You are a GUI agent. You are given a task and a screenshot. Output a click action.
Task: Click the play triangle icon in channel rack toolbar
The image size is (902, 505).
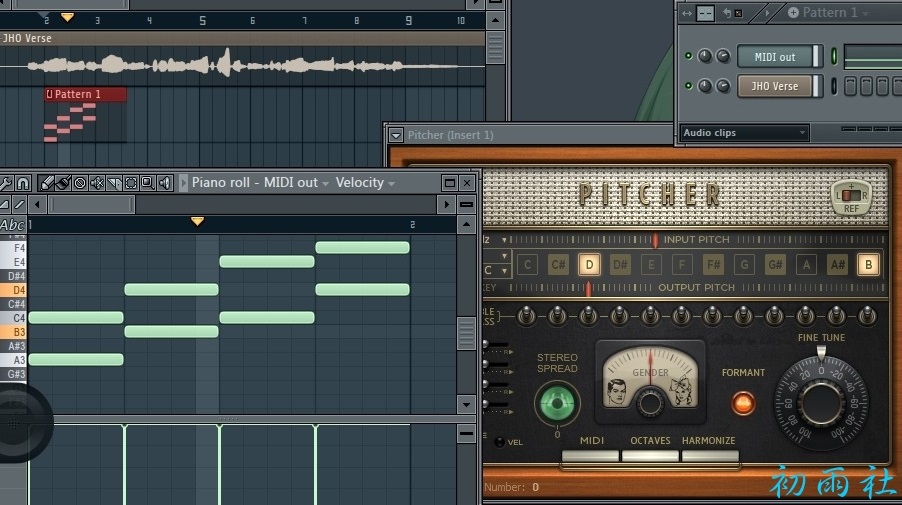click(x=767, y=13)
